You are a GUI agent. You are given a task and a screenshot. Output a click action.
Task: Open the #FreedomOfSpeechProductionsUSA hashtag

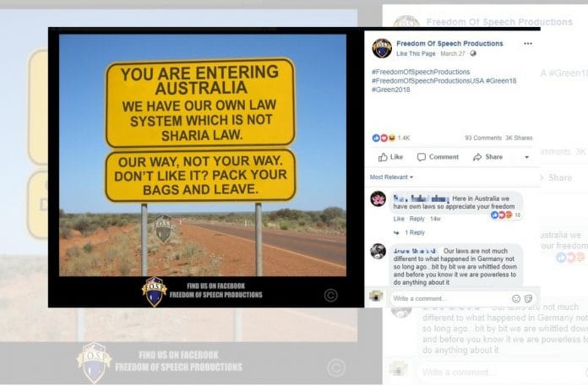pyautogui.click(x=427, y=80)
